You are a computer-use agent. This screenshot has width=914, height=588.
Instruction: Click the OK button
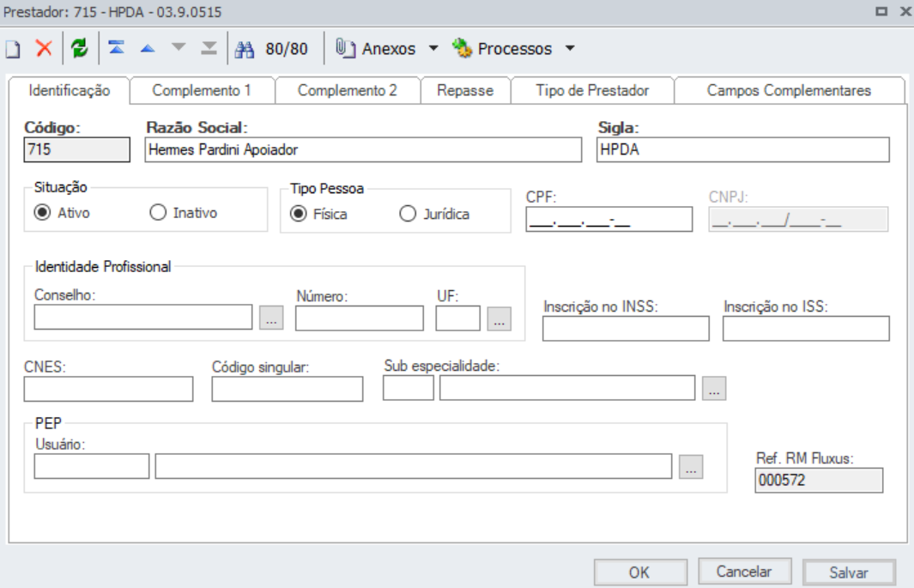point(640,573)
